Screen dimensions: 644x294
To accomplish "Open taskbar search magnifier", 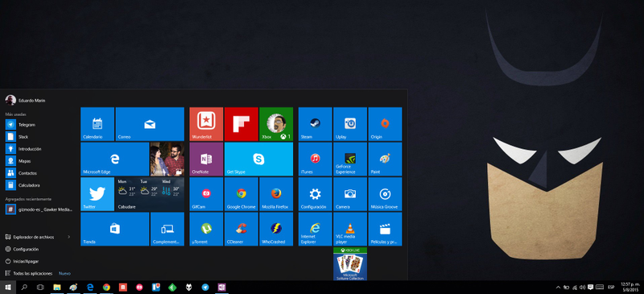I will pyautogui.click(x=24, y=288).
